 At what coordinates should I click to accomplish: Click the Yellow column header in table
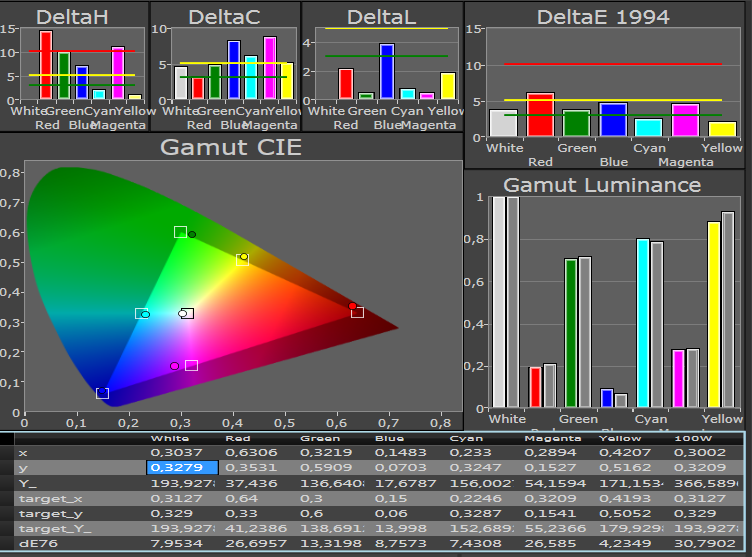pyautogui.click(x=620, y=438)
